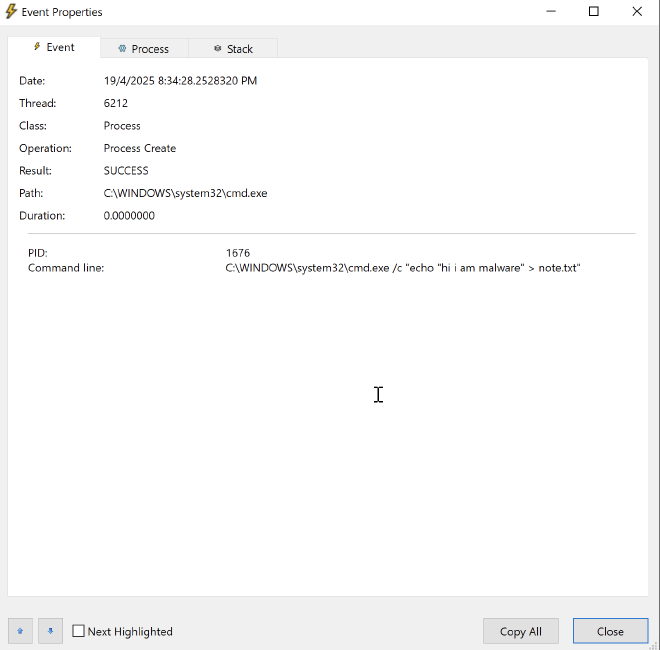Click the Process Create operation value
The width and height of the screenshot is (660, 650).
[140, 148]
